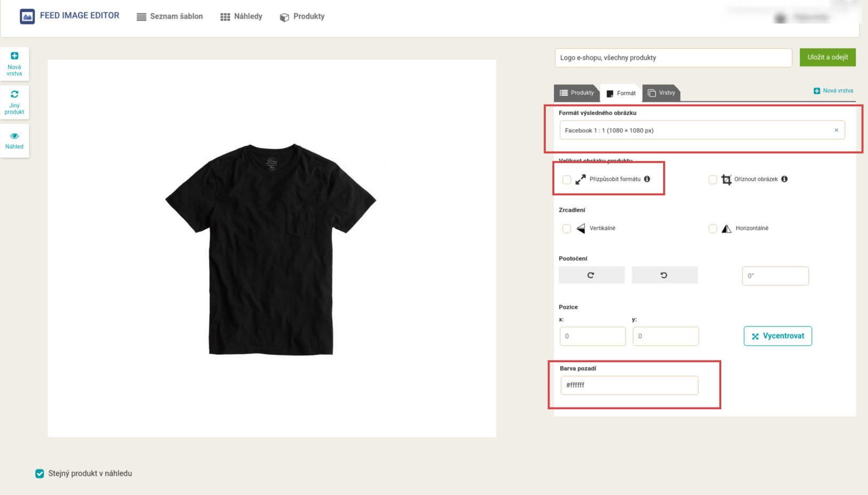Uncheck Stejný produkt v náhledu
Image resolution: width=868 pixels, height=495 pixels.
[39, 474]
